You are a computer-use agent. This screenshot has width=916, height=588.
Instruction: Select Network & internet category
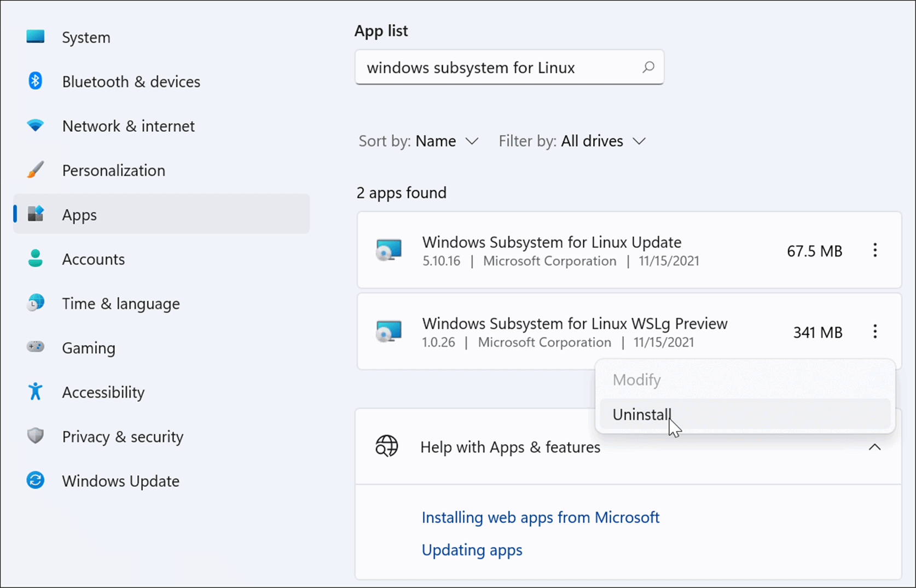click(129, 126)
